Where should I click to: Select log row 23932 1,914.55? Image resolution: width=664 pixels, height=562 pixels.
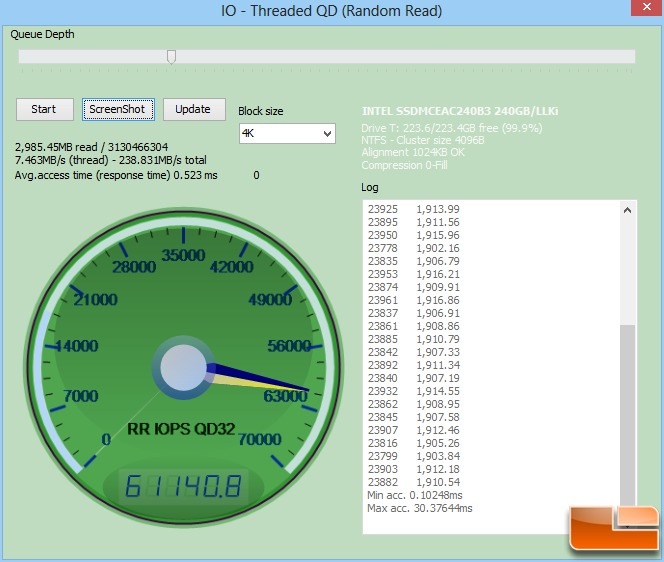click(413, 391)
